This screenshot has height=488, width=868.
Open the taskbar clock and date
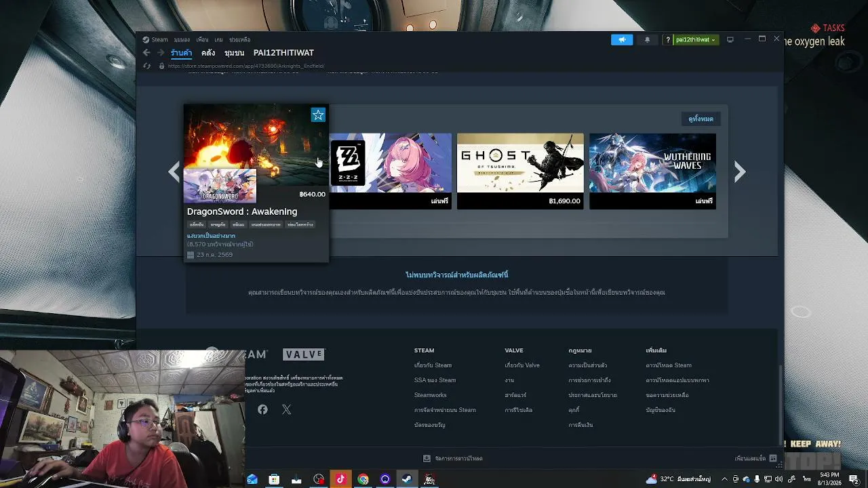pyautogui.click(x=829, y=479)
